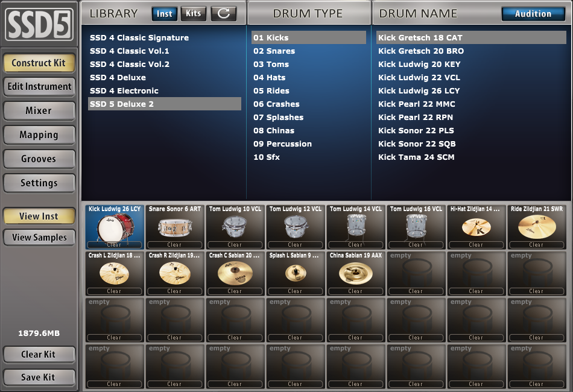573x392 pixels.
Task: Pick Kick Sonor 22 SQB
Action: [x=471, y=144]
